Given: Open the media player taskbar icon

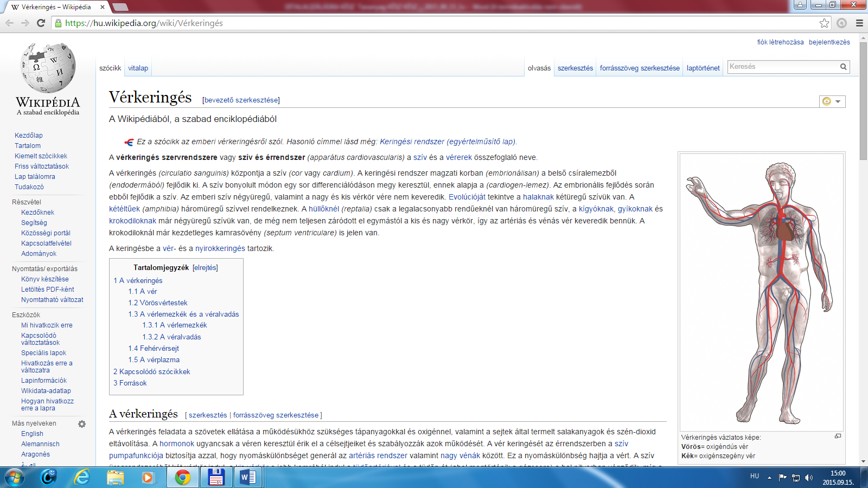Looking at the screenshot, I should [147, 477].
